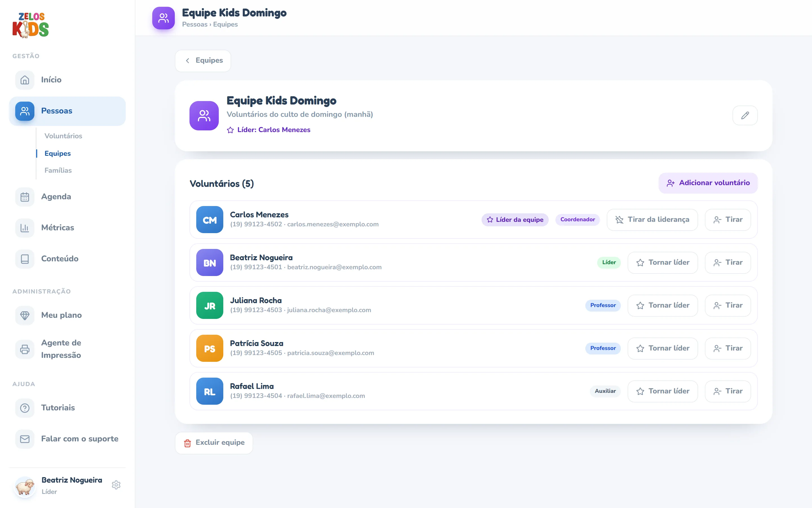Remove Carlos Menezes with Tirar
Screen dimensions: 812x508
click(x=728, y=220)
